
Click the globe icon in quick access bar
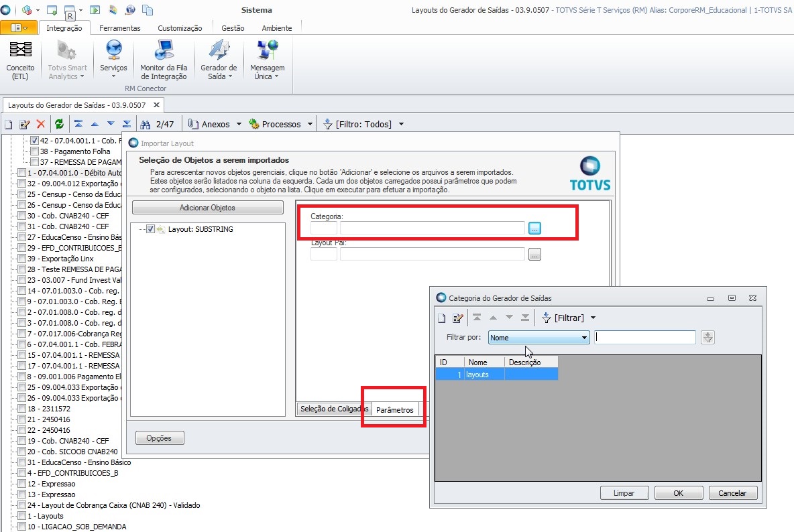point(130,10)
